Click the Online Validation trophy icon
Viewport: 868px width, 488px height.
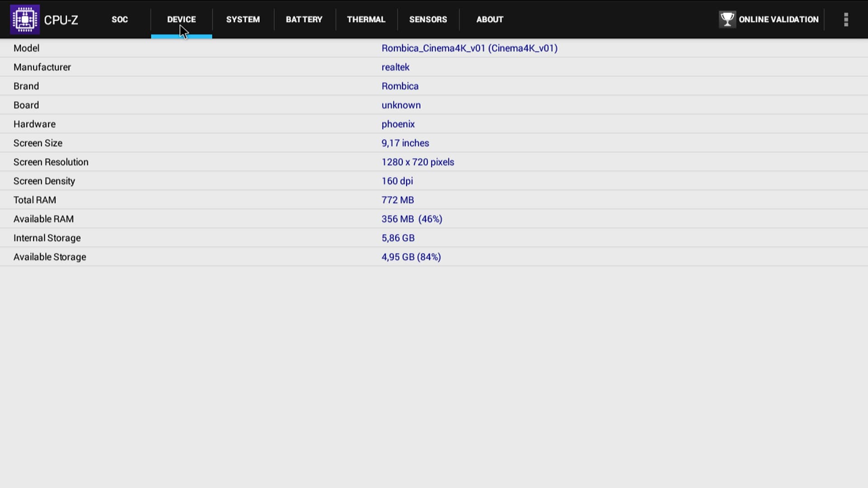coord(727,19)
